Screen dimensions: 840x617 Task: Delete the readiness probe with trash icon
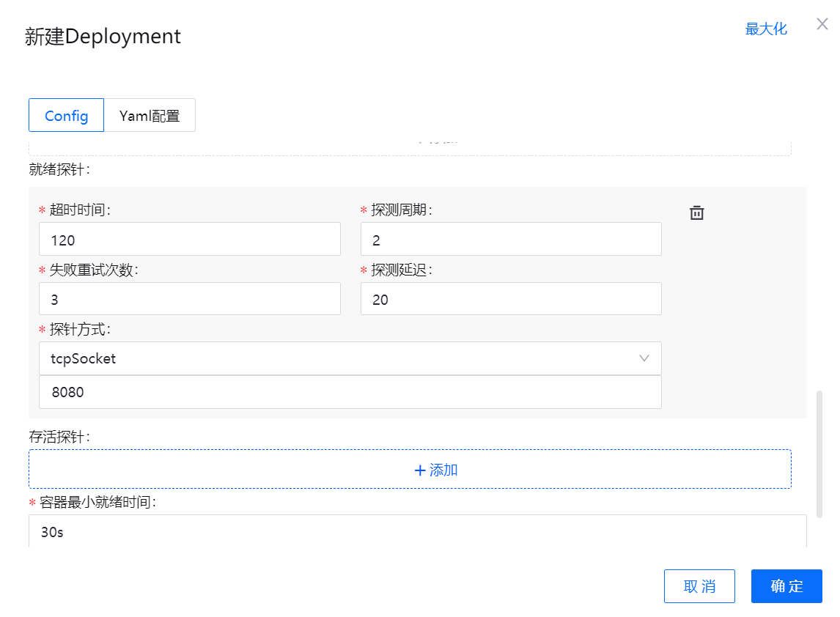[x=697, y=213]
